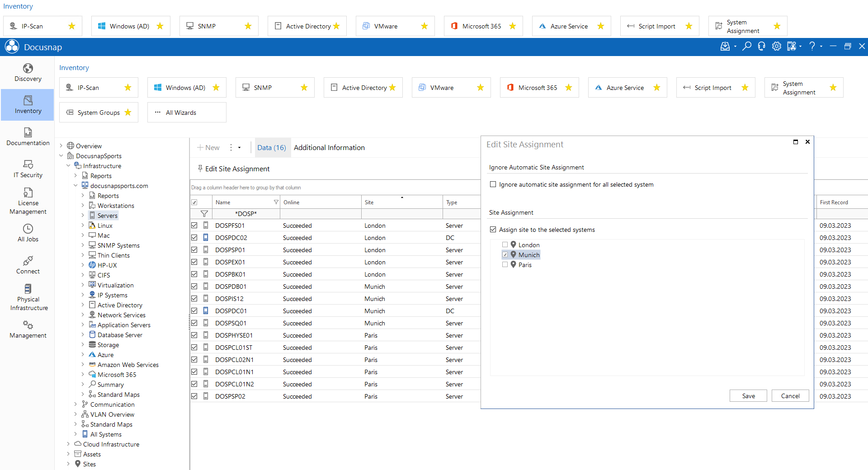
Task: Save the site assignment
Action: pos(748,396)
